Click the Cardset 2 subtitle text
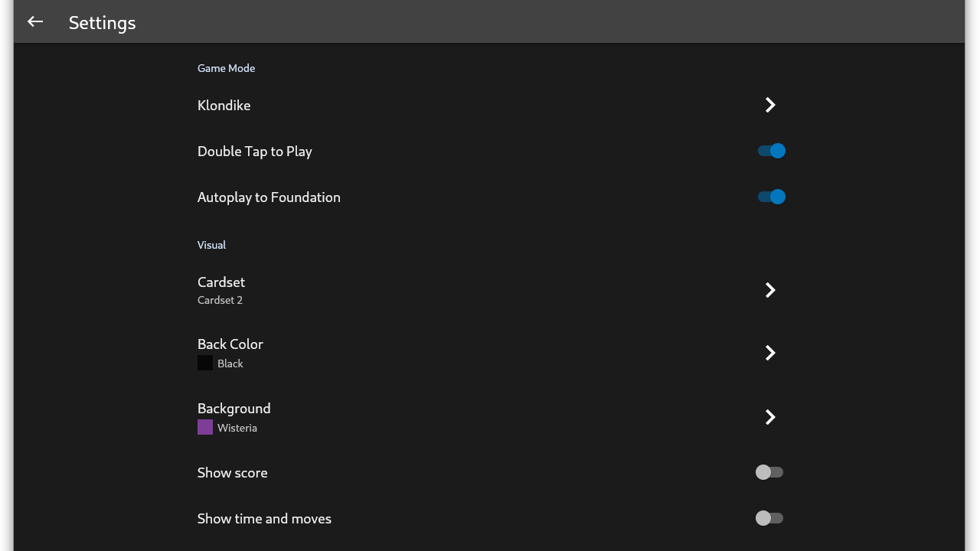The height and width of the screenshot is (551, 980). [220, 300]
